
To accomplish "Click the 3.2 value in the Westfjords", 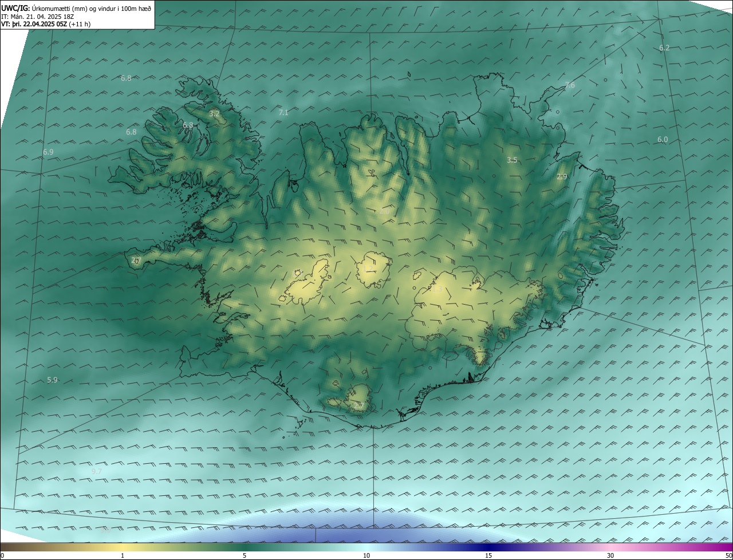I will click(x=214, y=114).
